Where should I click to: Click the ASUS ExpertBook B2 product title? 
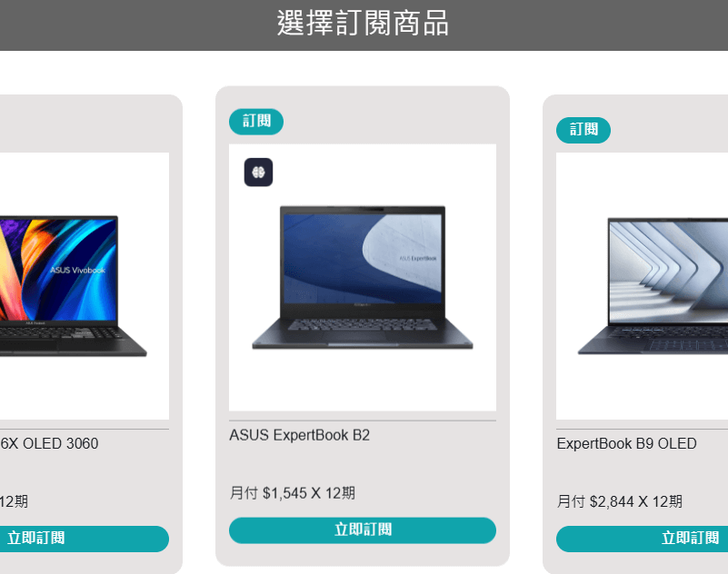299,435
